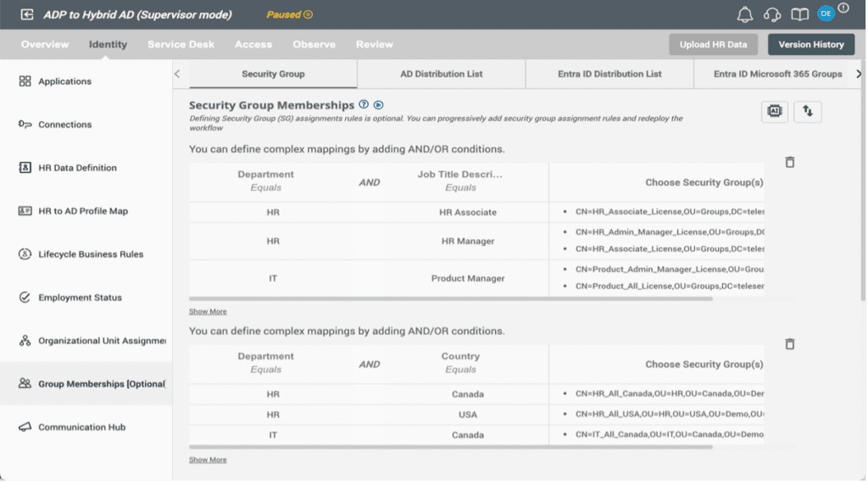This screenshot has height=483, width=868.
Task: Open the Identity tab
Action: click(x=108, y=44)
